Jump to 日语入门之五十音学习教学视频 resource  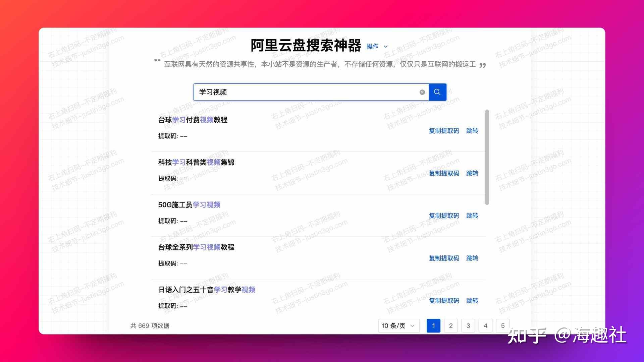pos(472,301)
